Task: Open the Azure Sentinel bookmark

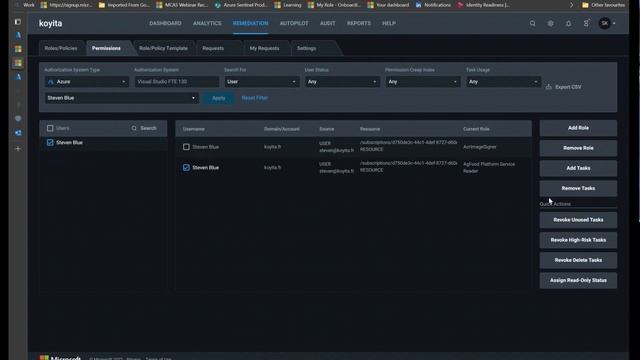Action: click(241, 5)
